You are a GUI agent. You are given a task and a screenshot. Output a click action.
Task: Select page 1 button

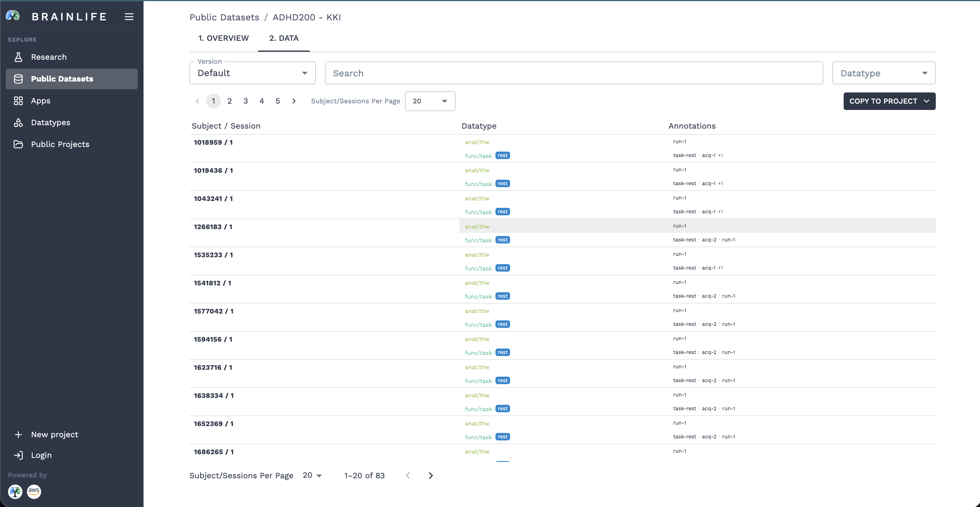coord(213,101)
